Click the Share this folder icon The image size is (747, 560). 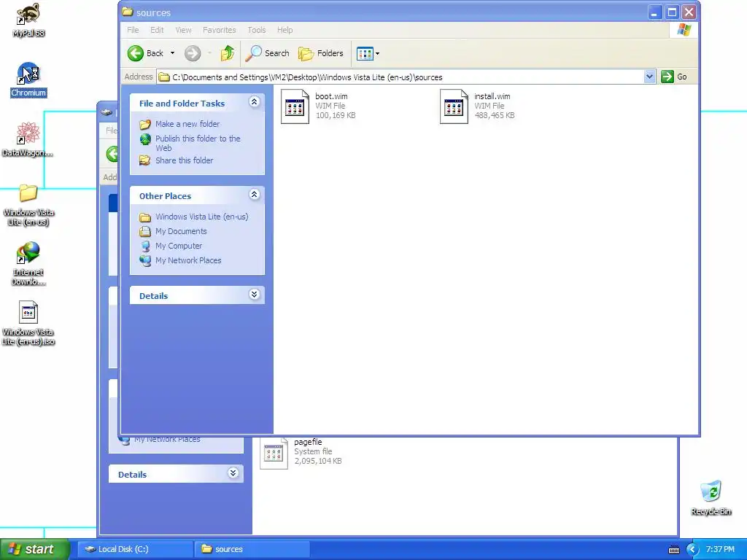click(145, 160)
